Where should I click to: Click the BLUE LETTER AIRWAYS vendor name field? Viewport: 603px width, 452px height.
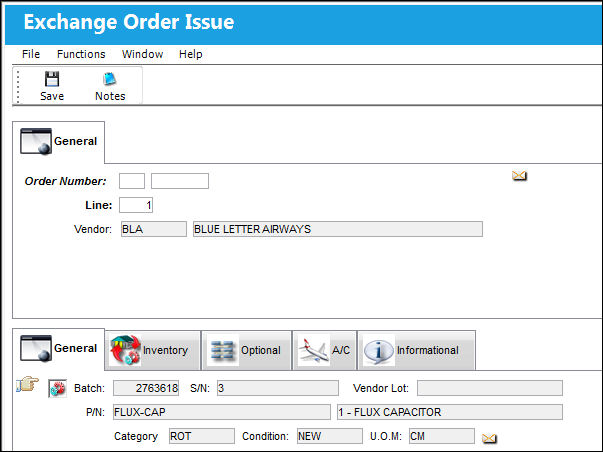[338, 229]
